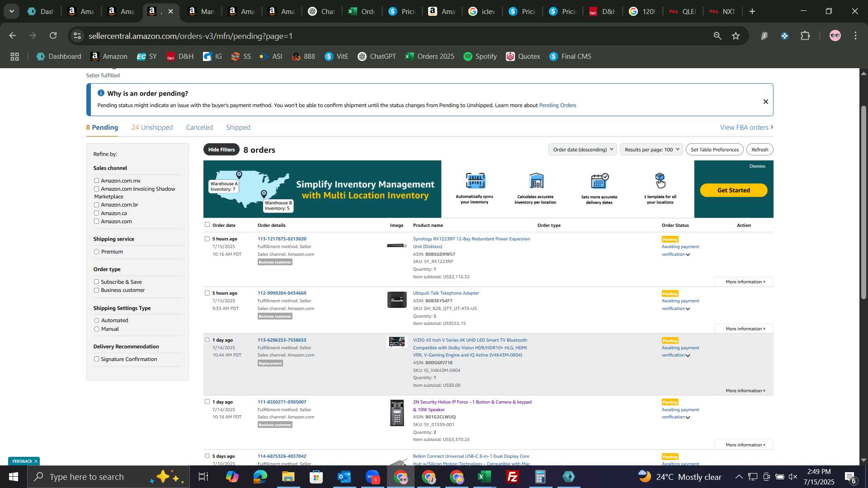Screen dimensions: 868x488
Task: Open Orders 2025 bookmark
Action: click(430, 56)
